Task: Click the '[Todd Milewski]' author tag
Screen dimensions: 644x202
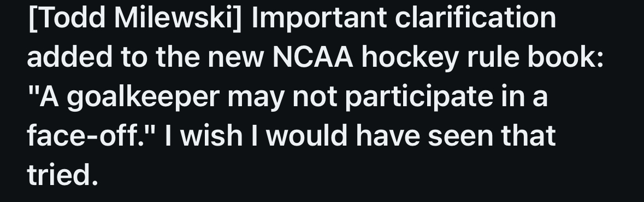Action: (x=135, y=18)
